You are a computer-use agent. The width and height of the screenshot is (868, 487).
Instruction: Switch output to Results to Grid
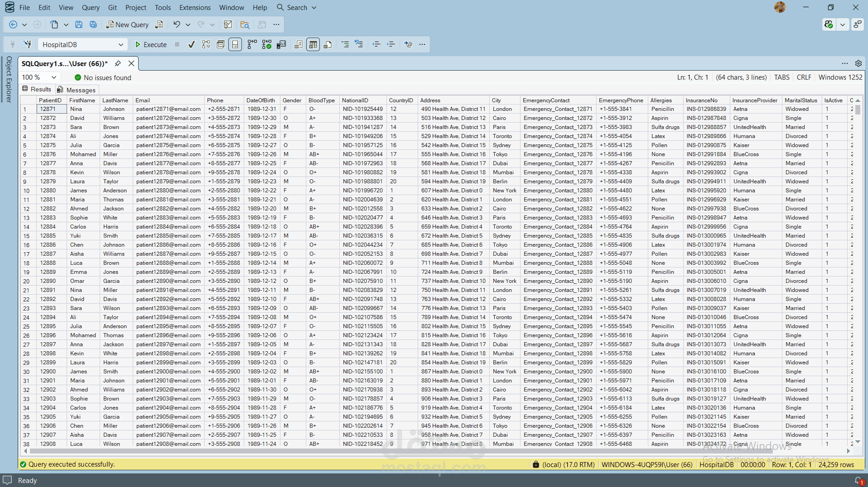(313, 44)
